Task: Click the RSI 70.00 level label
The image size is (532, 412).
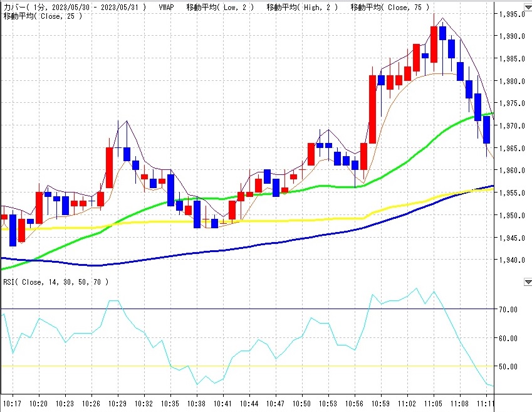Action: point(508,310)
